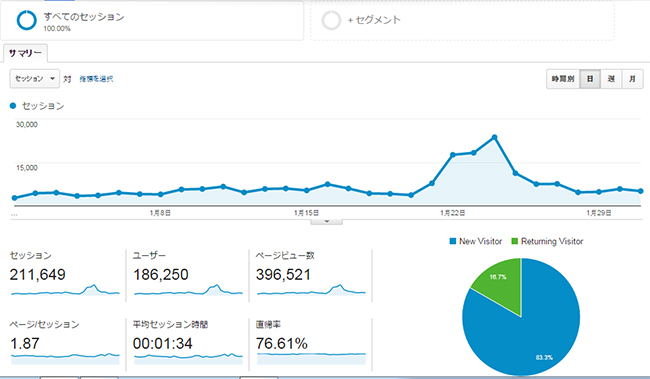Switch chart to hourly view (時間別)
Viewport: 650px width, 379px height.
(563, 79)
